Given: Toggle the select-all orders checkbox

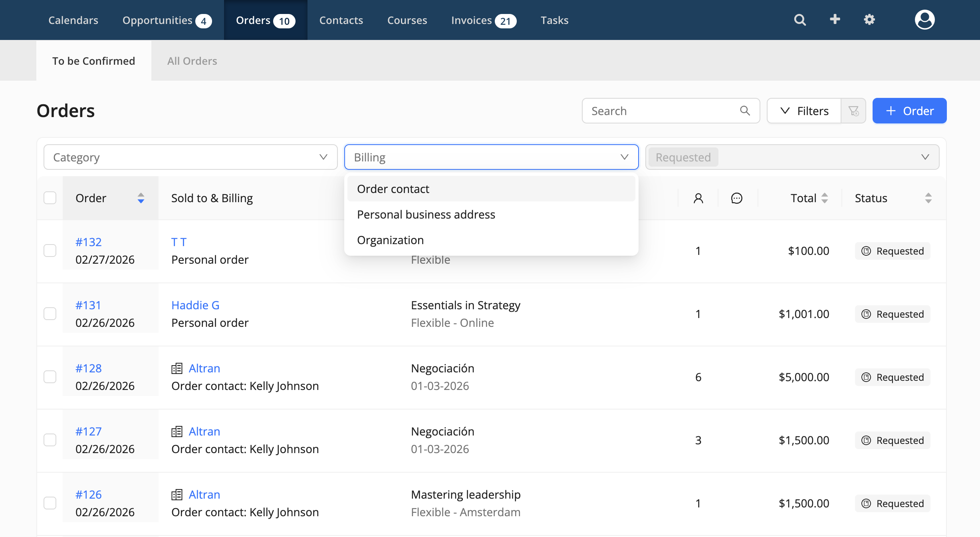Looking at the screenshot, I should pyautogui.click(x=50, y=198).
